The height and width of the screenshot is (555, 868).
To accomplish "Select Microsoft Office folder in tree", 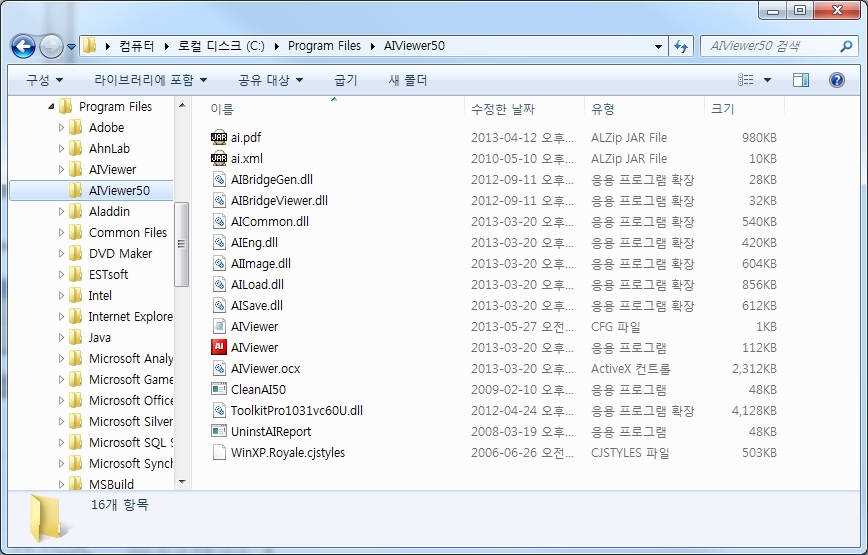I will [x=131, y=401].
